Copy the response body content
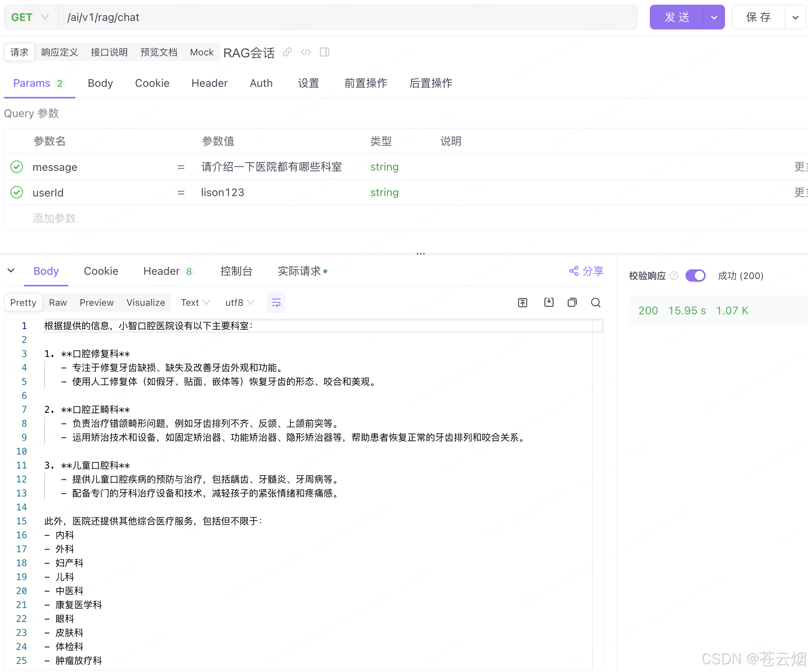Screen dimensions: 808x672 (x=572, y=302)
